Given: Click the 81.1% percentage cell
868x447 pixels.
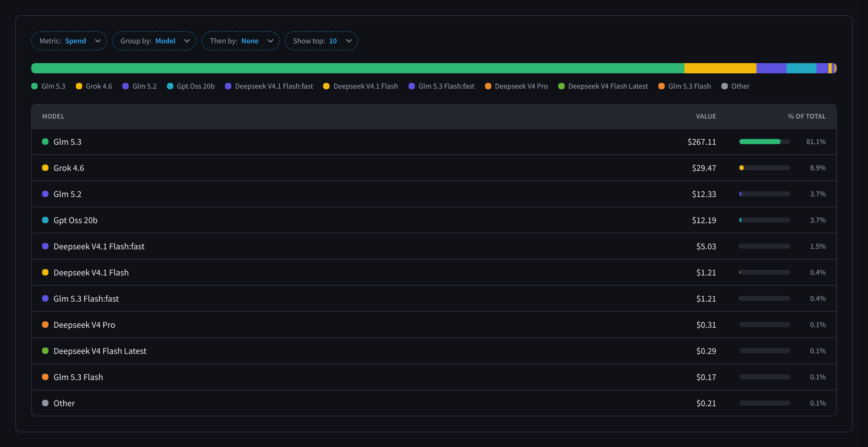Looking at the screenshot, I should tap(816, 142).
